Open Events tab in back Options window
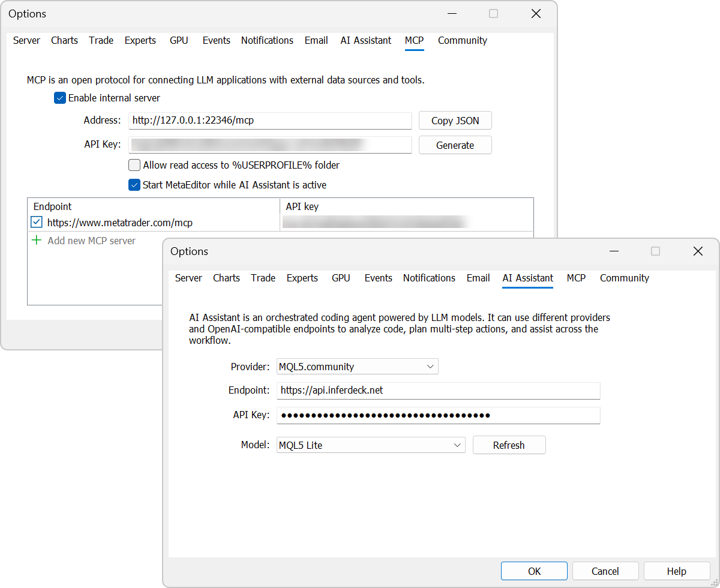 [217, 40]
